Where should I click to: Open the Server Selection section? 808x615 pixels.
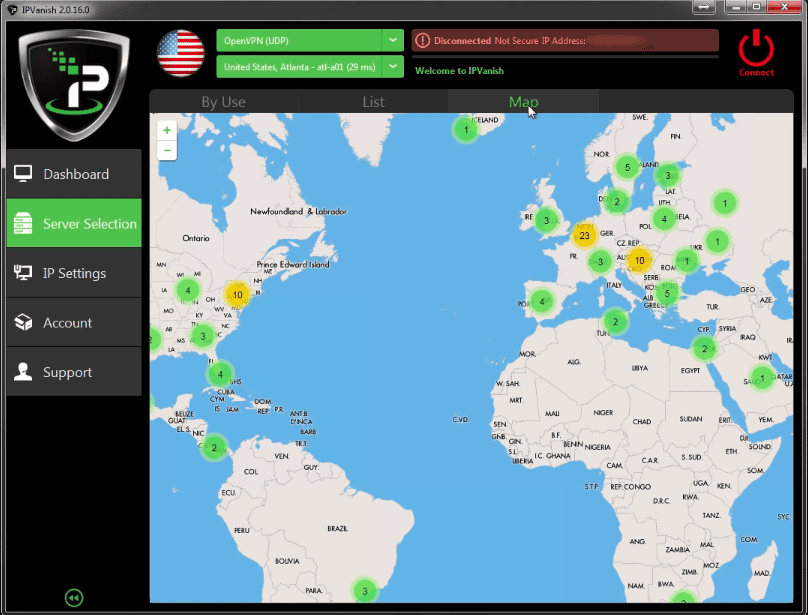point(74,223)
